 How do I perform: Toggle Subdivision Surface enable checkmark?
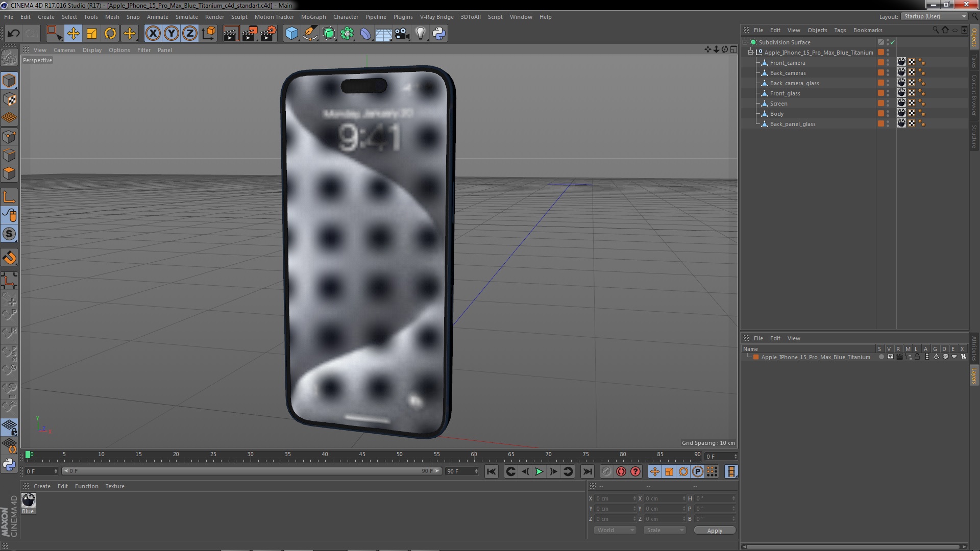pyautogui.click(x=893, y=42)
